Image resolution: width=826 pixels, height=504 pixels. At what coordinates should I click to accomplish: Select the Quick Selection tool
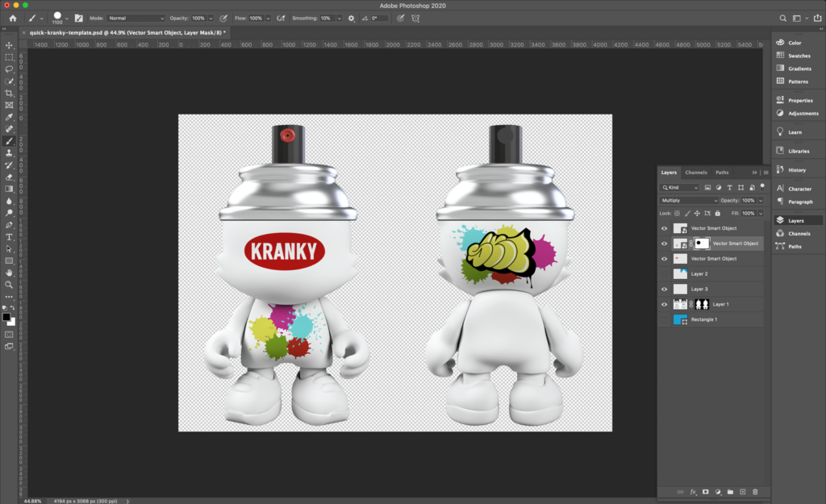(x=9, y=81)
